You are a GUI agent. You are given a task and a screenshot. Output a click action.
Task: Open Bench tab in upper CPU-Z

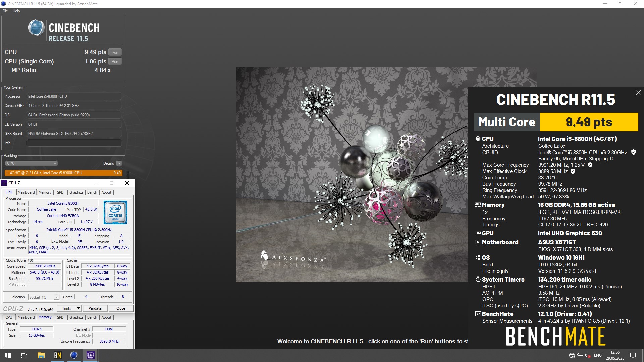(x=92, y=192)
